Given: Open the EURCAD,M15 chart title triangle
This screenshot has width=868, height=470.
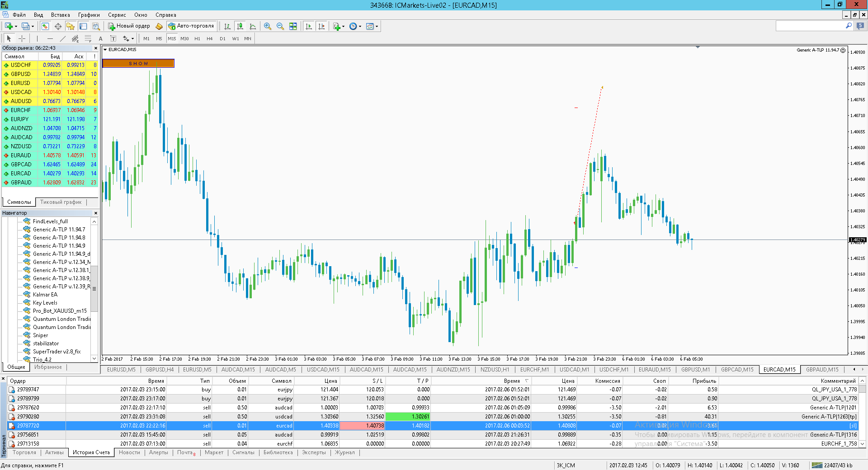Looking at the screenshot, I should click(x=105, y=50).
